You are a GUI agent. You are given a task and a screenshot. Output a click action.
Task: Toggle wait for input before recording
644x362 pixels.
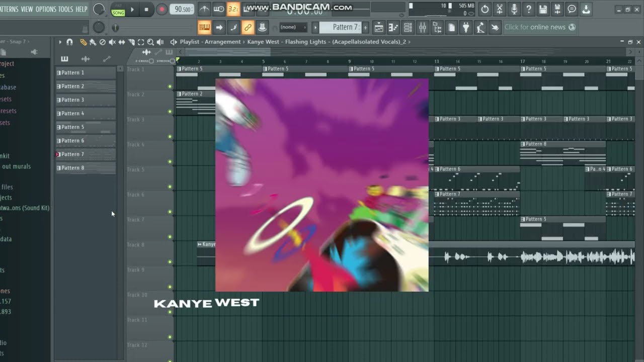click(219, 9)
